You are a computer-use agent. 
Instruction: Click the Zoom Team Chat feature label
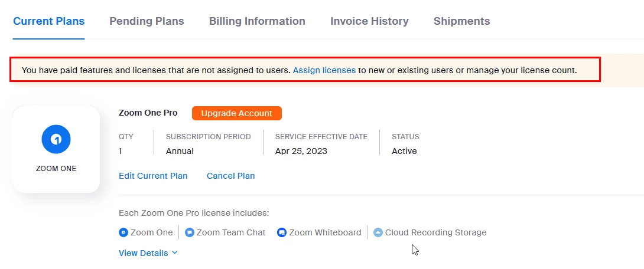click(x=231, y=232)
